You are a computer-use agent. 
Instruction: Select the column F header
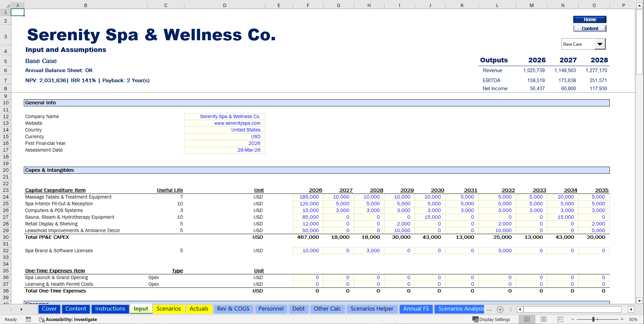308,5
